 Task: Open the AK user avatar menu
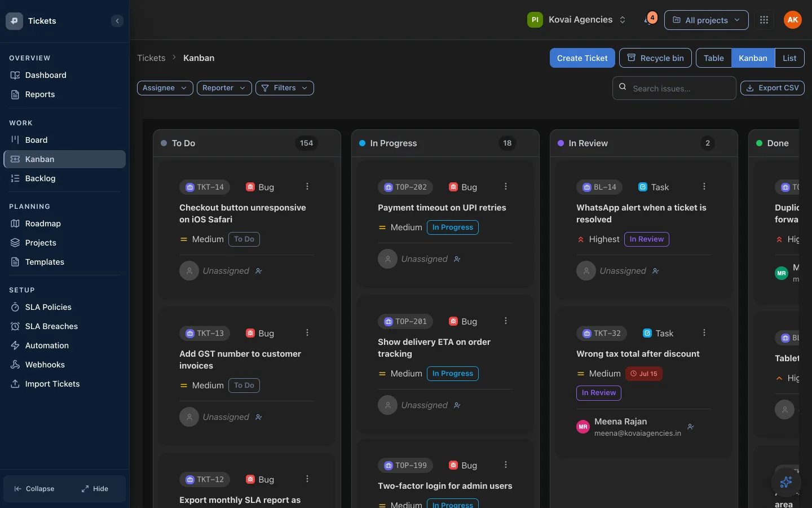click(793, 20)
